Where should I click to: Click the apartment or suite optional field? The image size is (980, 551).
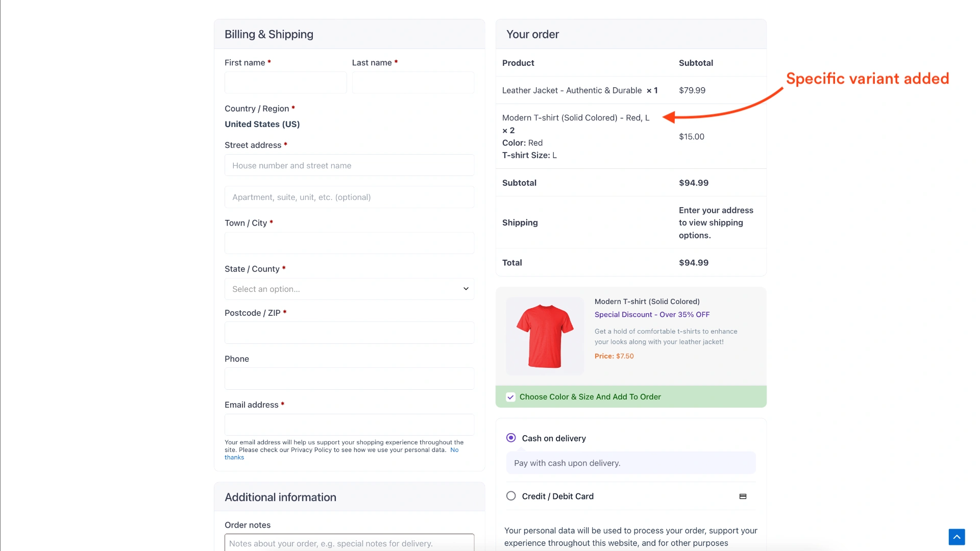[x=349, y=197]
